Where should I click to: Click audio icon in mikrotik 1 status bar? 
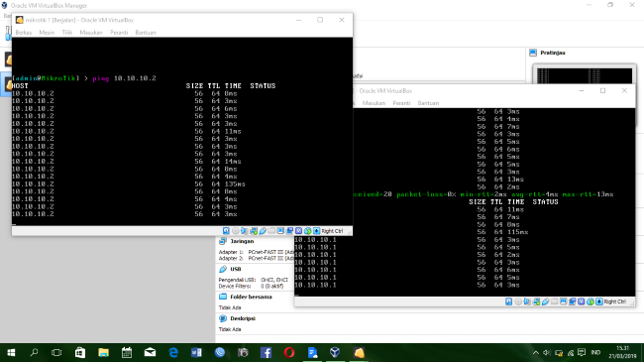click(x=245, y=231)
